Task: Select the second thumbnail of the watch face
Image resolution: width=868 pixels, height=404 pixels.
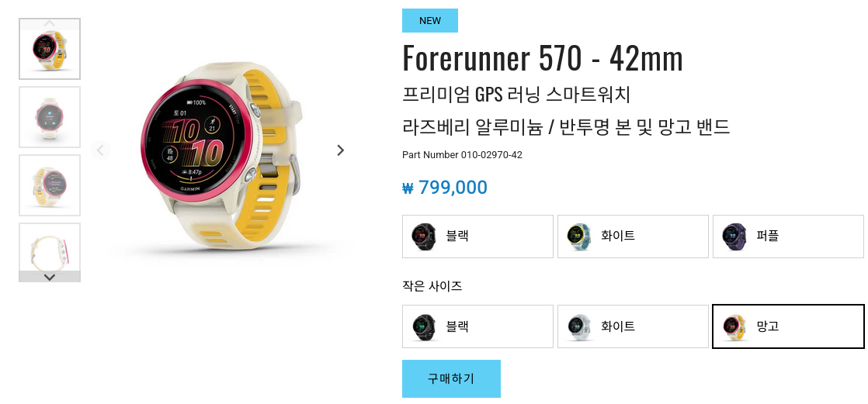Action: [50, 117]
